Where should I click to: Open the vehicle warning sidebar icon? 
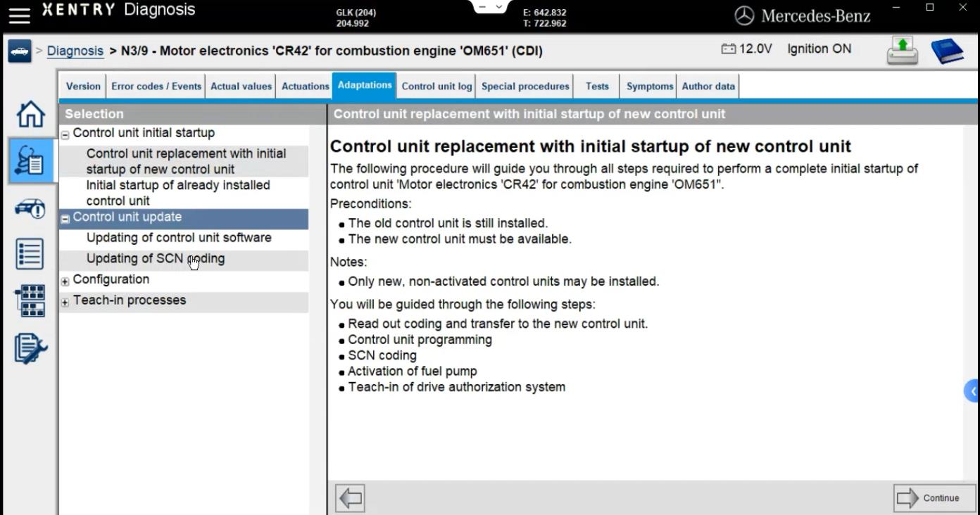[x=30, y=208]
